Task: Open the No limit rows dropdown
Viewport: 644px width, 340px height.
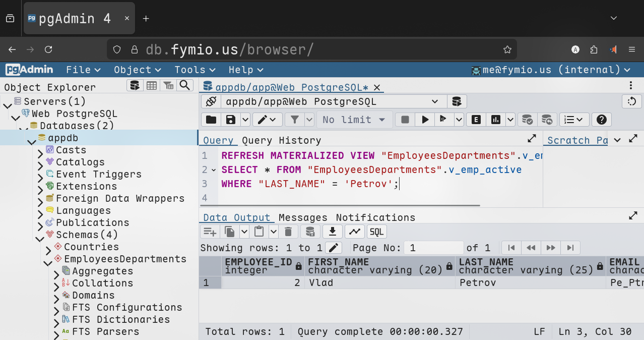Action: pyautogui.click(x=354, y=120)
